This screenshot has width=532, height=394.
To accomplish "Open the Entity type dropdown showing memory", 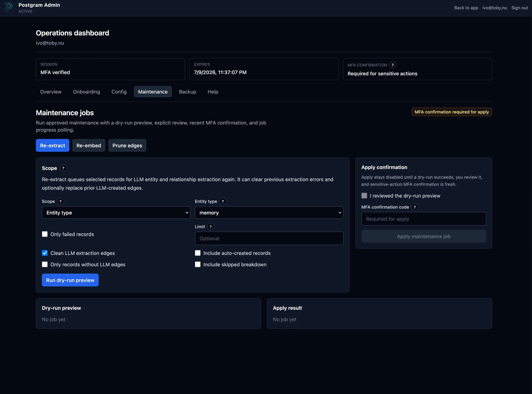I will (x=269, y=213).
